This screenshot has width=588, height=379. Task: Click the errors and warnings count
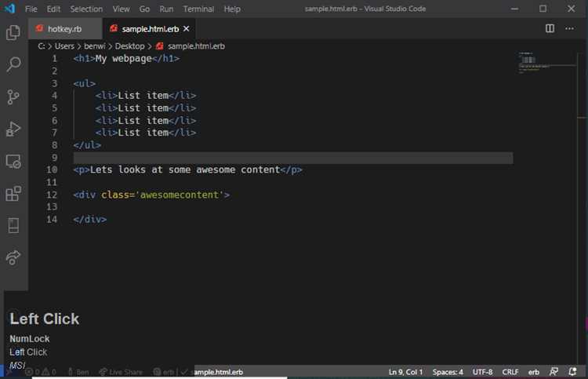41,372
